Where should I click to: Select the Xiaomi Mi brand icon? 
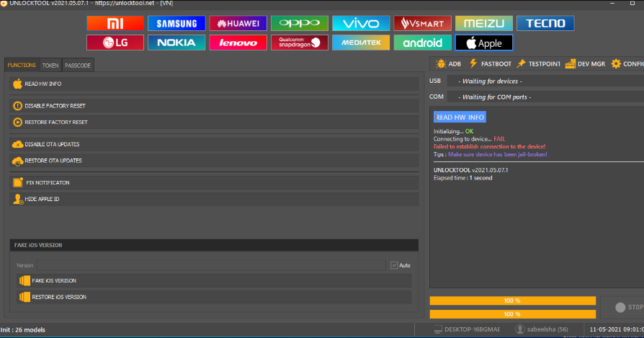point(115,23)
